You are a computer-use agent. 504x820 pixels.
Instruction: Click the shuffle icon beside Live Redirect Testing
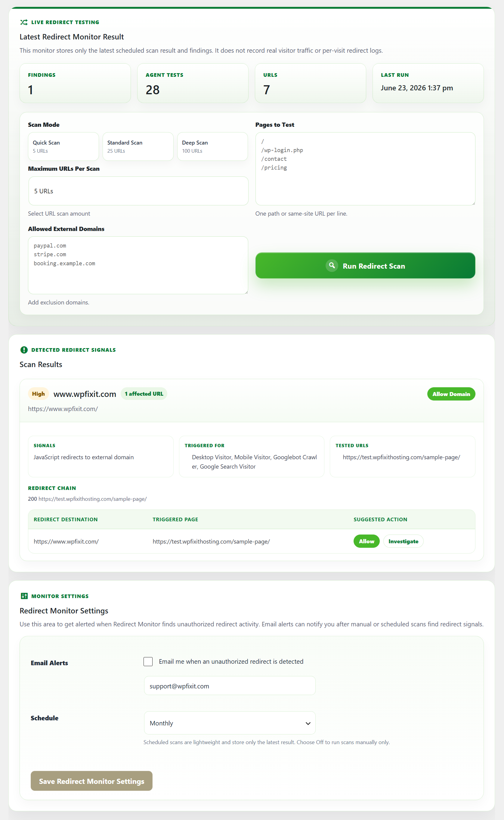pyautogui.click(x=24, y=22)
